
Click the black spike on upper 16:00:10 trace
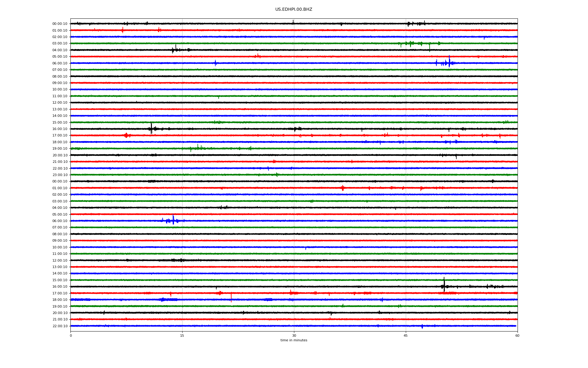point(151,128)
